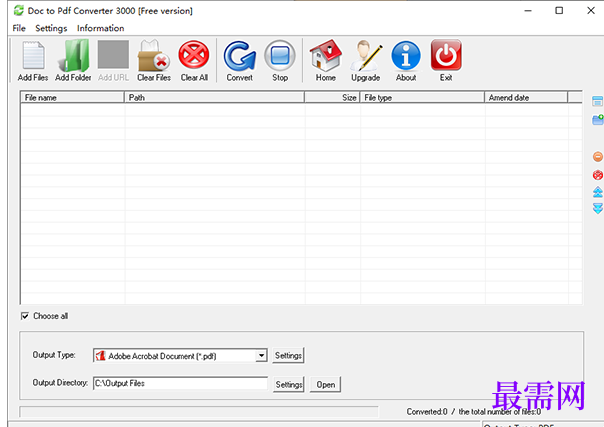Click the Open output directory button
Screen dimensions: 604x427
click(325, 384)
